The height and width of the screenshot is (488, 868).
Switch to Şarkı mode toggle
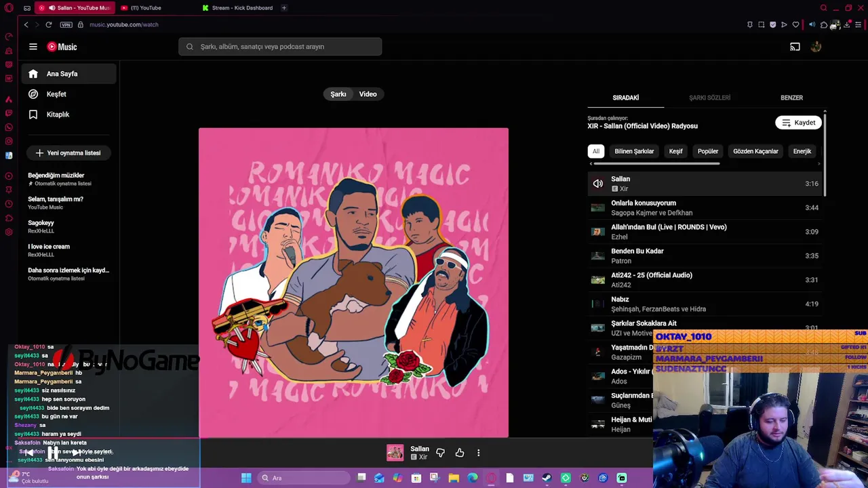pos(338,94)
